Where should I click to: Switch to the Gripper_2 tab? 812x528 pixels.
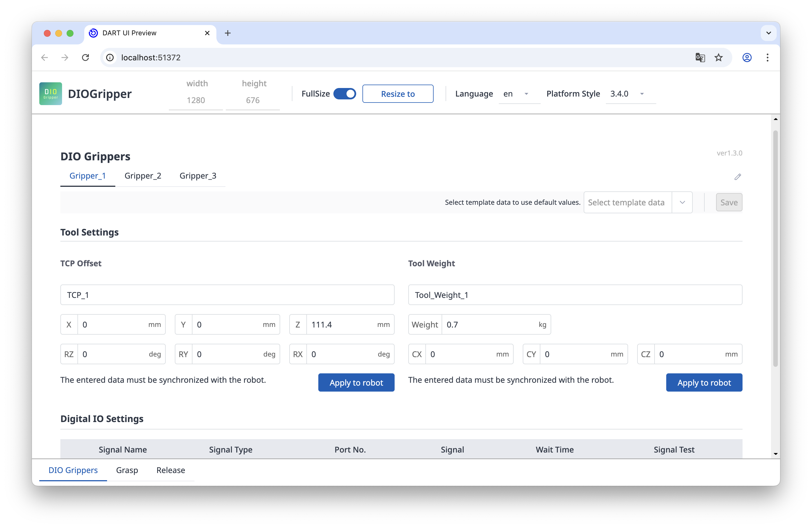143,176
